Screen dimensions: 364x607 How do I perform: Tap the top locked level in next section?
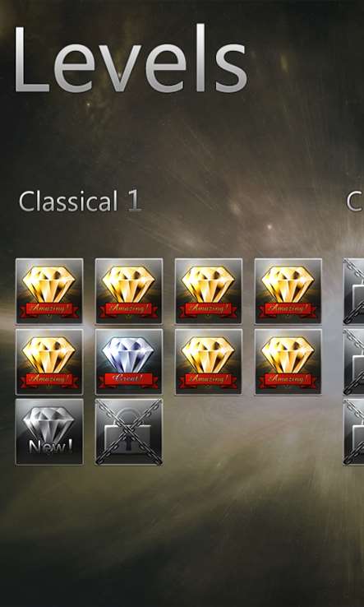click(x=353, y=291)
